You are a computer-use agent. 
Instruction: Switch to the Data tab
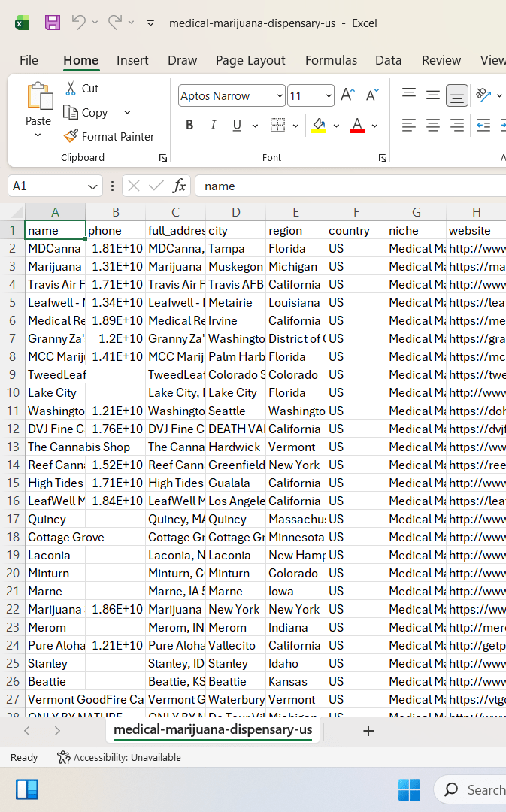pos(389,60)
